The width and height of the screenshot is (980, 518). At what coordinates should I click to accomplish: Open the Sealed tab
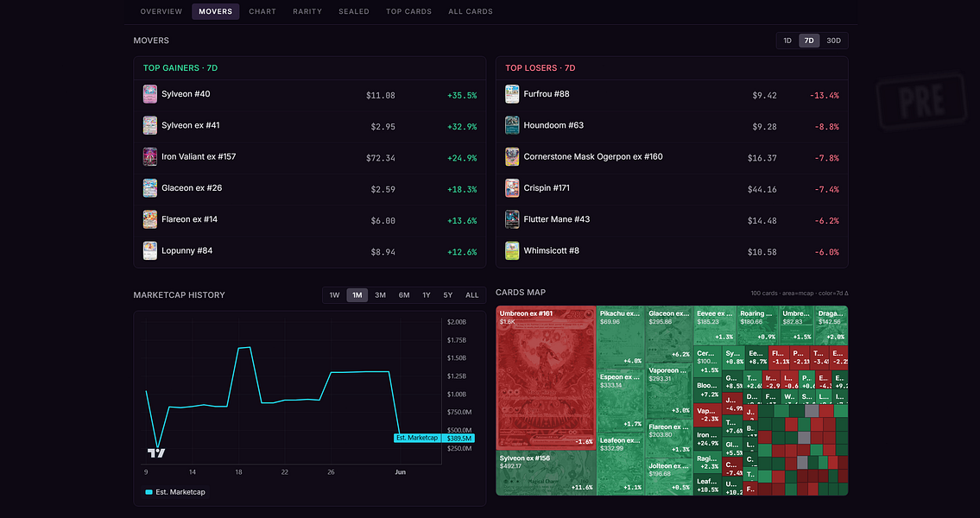[x=354, y=11]
